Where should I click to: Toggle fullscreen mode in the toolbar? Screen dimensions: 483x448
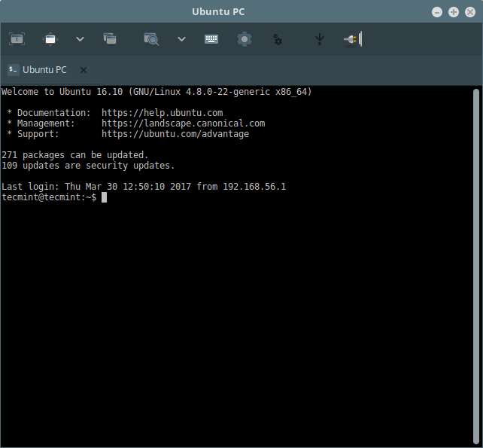pos(50,39)
